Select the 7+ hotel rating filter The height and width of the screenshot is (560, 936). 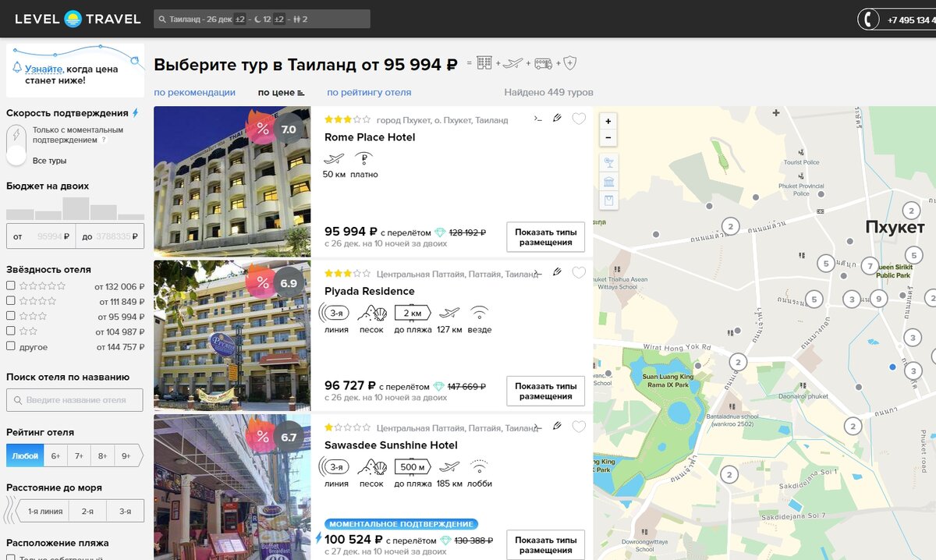[80, 455]
